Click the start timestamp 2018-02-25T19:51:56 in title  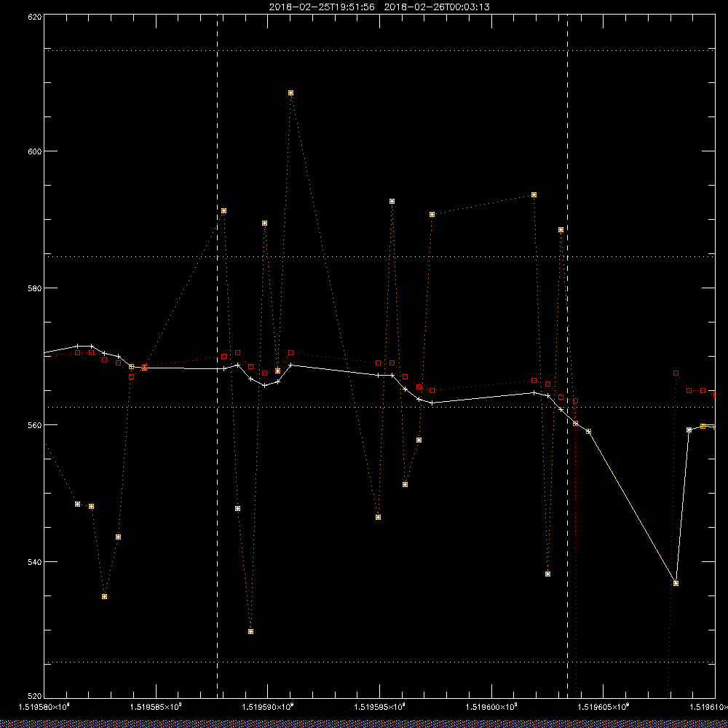pos(322,7)
